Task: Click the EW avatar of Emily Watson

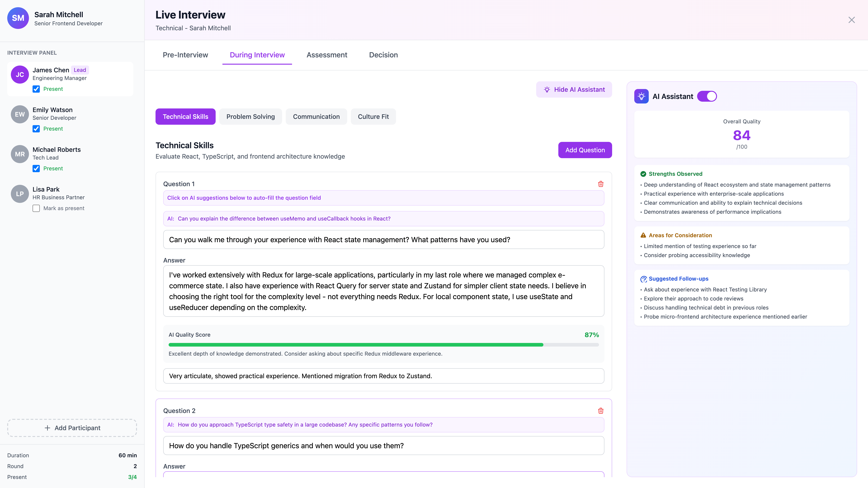Action: [20, 114]
